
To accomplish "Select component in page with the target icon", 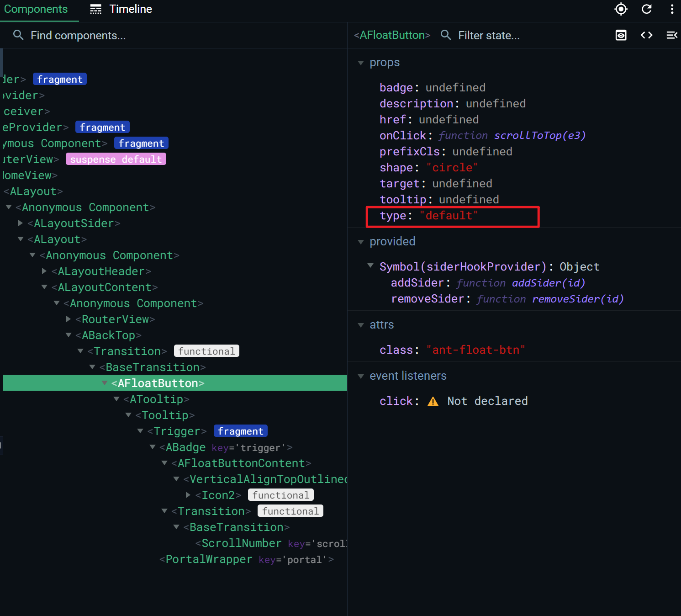I will [621, 9].
